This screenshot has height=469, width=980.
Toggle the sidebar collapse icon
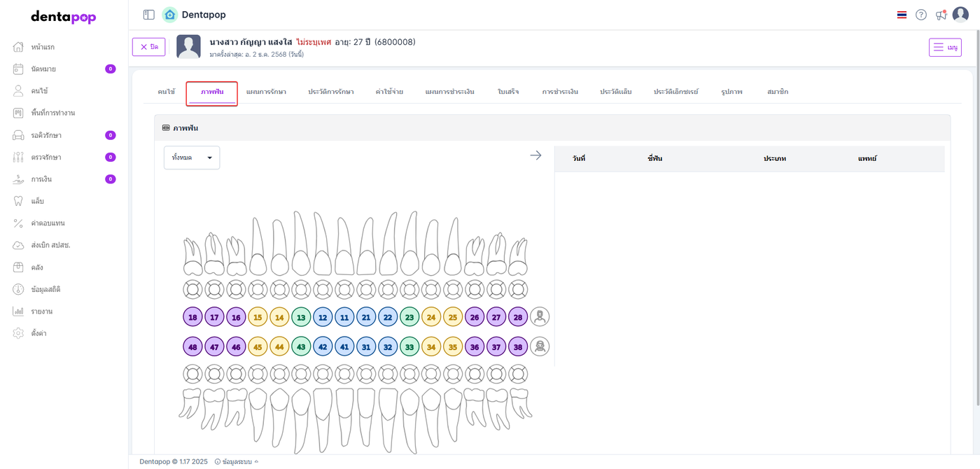tap(148, 15)
